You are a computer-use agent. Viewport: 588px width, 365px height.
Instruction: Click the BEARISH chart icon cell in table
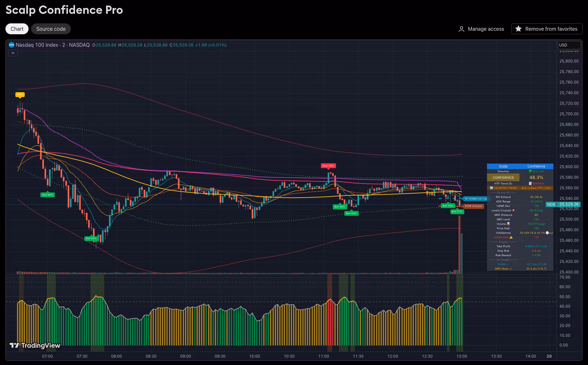pos(536,183)
